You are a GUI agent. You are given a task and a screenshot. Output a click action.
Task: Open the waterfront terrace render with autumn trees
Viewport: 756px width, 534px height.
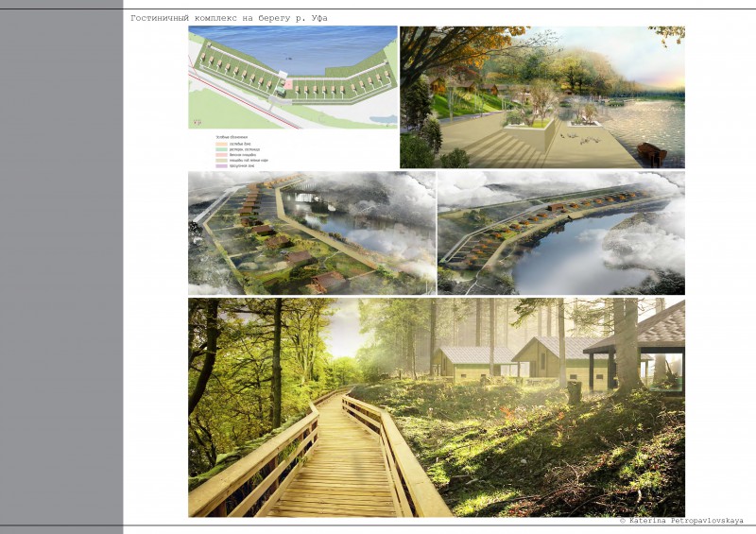[x=542, y=97]
